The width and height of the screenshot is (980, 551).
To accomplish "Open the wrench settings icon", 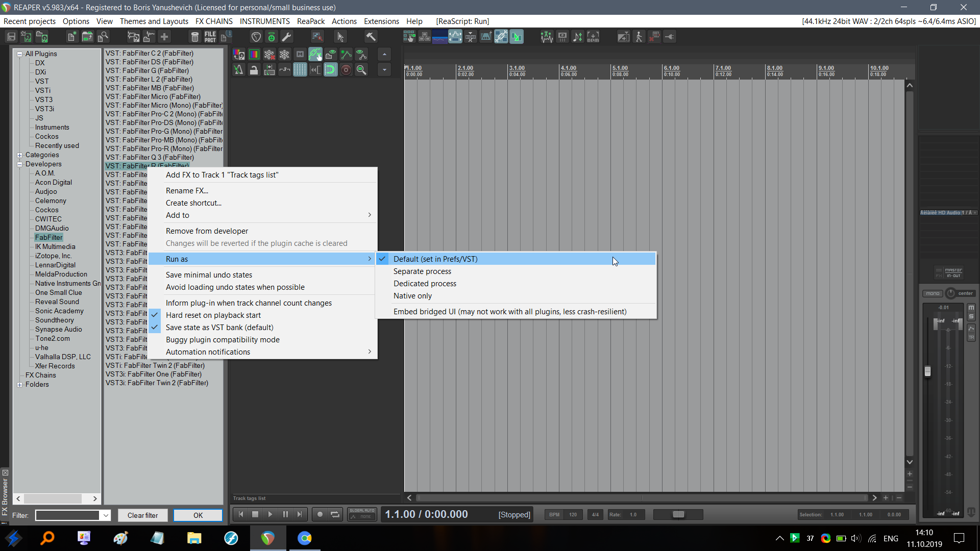I will [287, 37].
